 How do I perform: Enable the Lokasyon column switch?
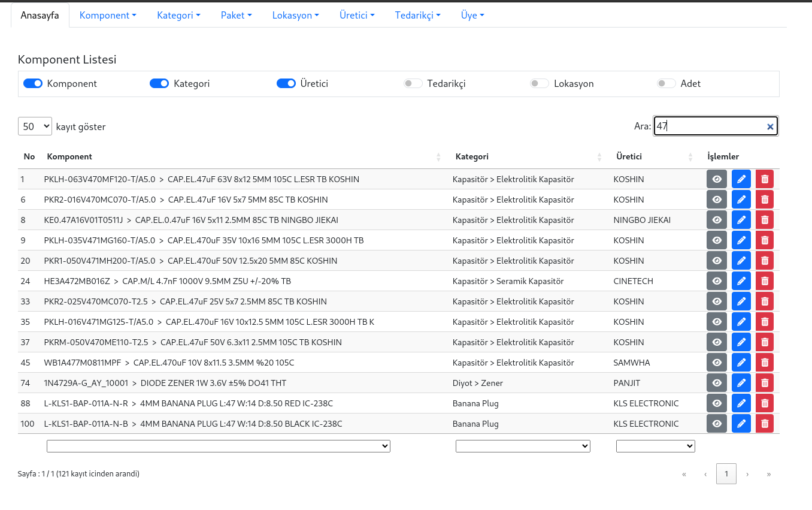pos(540,83)
